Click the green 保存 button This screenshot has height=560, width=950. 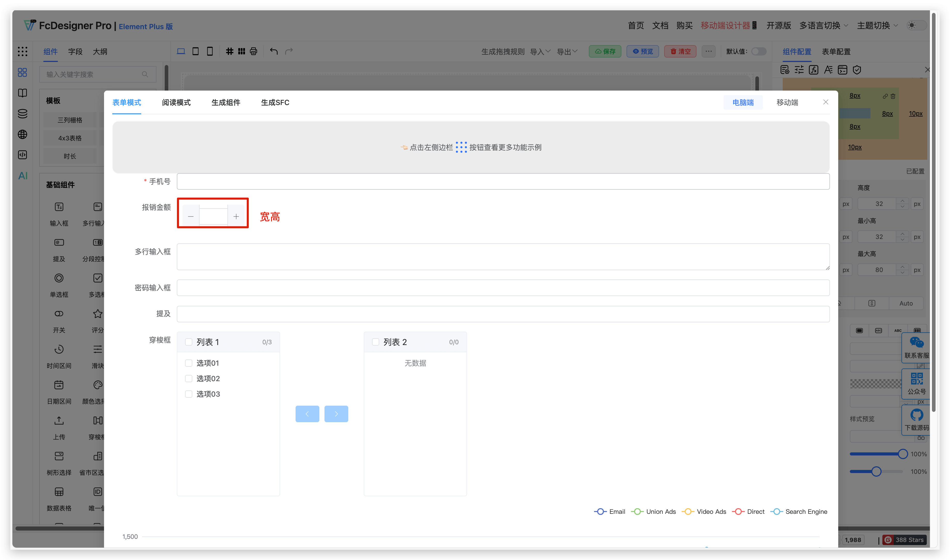point(605,51)
